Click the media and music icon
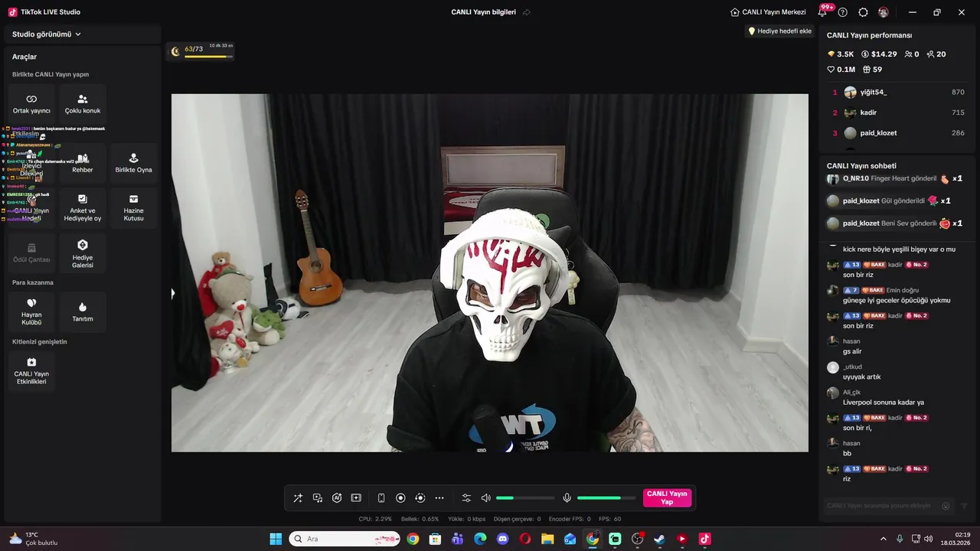Screen dimensions: 980x551 pos(318,498)
